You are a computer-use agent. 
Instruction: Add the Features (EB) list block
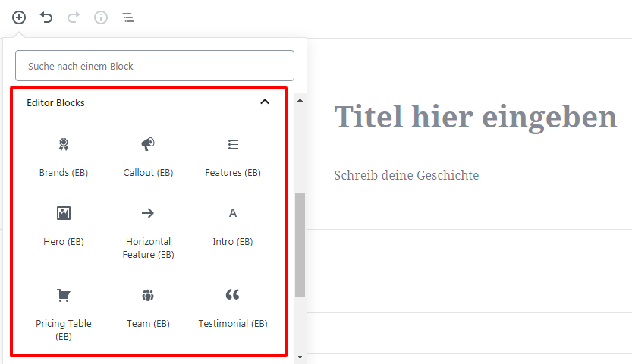point(233,157)
